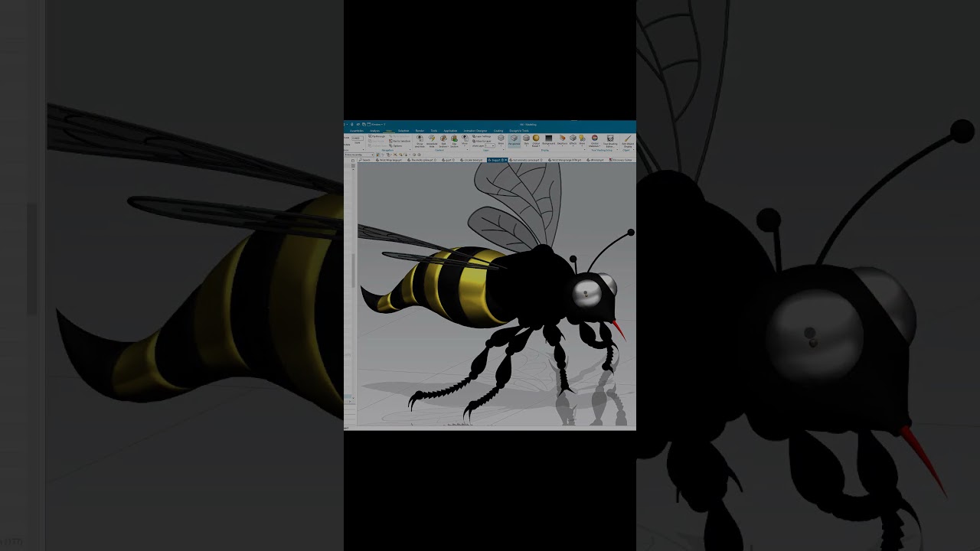The image size is (980, 551).
Task: Toggle Perspective view in the ribbon
Action: [x=514, y=141]
